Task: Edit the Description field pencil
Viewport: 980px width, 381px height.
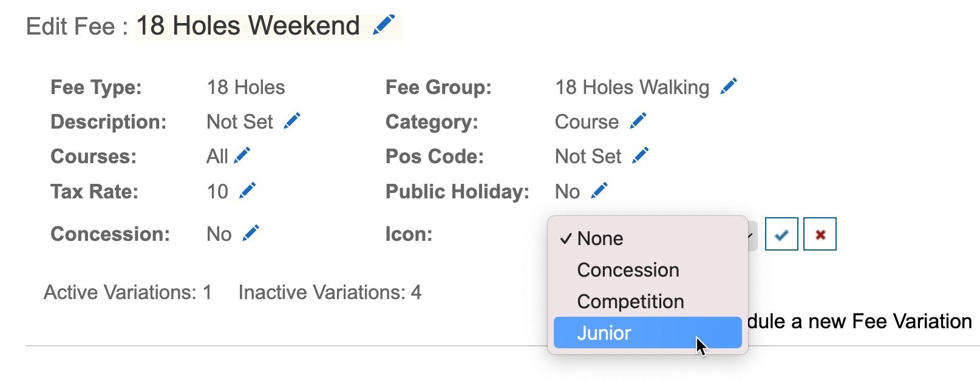Action: (292, 121)
